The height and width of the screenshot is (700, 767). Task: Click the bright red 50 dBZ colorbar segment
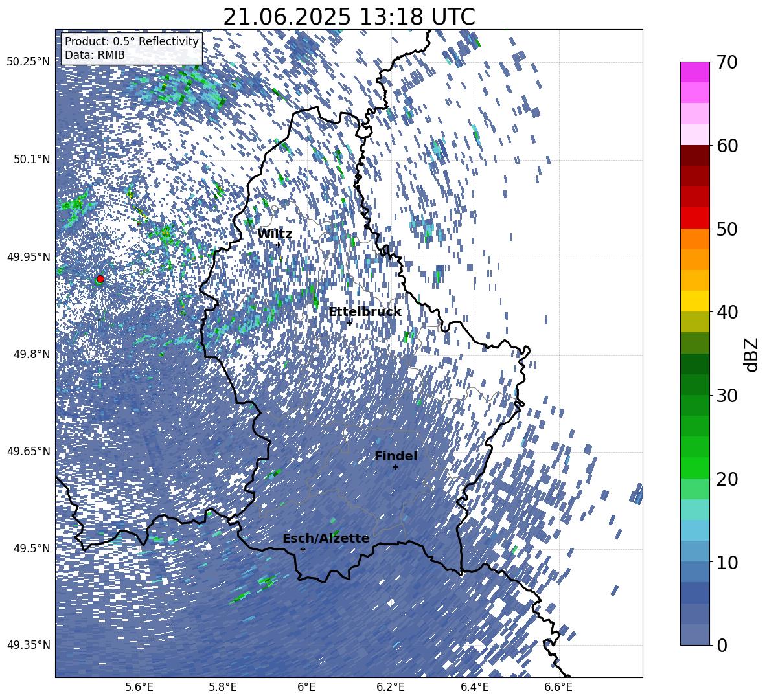[x=694, y=218]
